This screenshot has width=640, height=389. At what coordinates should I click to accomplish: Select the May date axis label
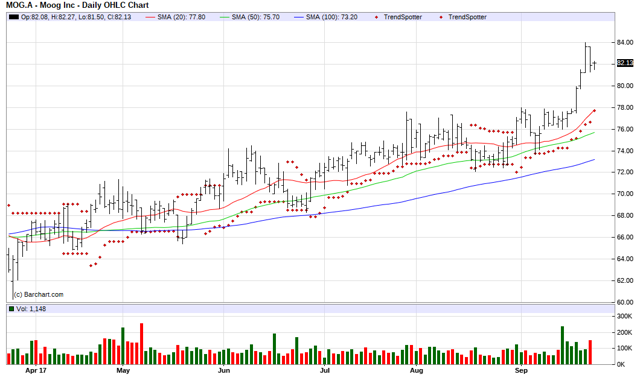click(x=123, y=371)
